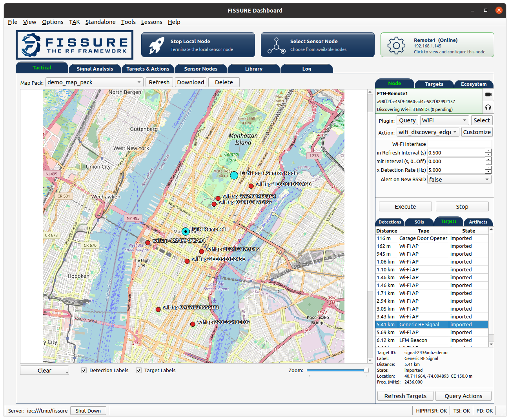Open the Lessons menu
The image size is (510, 420).
(151, 22)
